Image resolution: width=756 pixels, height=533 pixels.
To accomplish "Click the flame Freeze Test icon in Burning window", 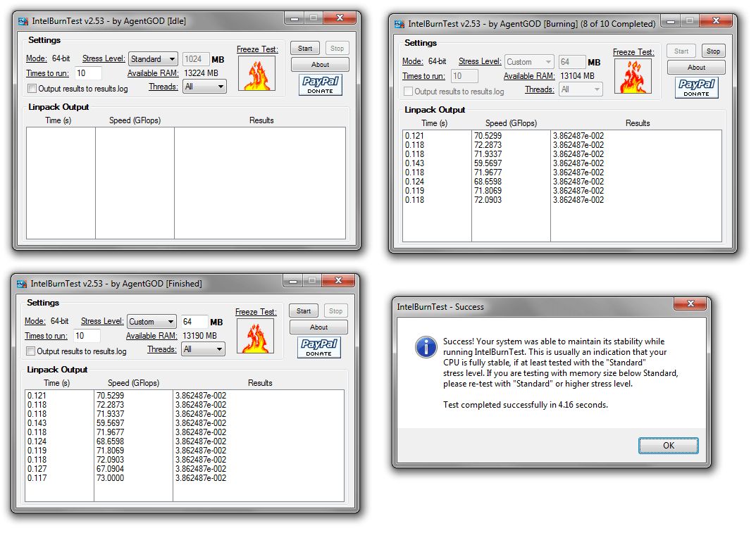I will pyautogui.click(x=633, y=76).
